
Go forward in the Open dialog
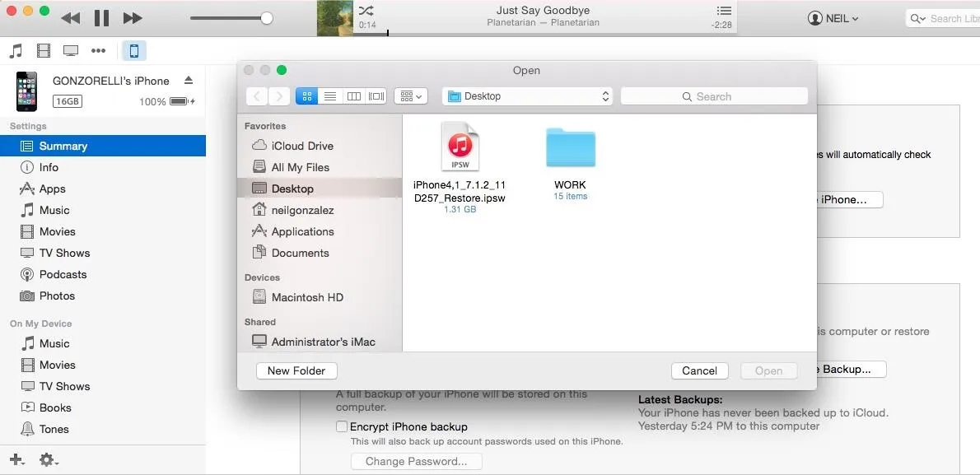(x=278, y=96)
